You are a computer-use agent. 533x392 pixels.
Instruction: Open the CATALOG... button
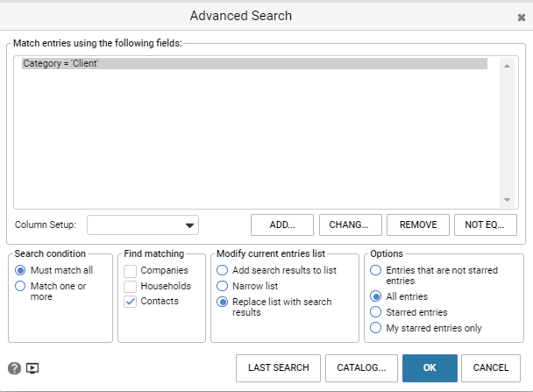click(361, 368)
